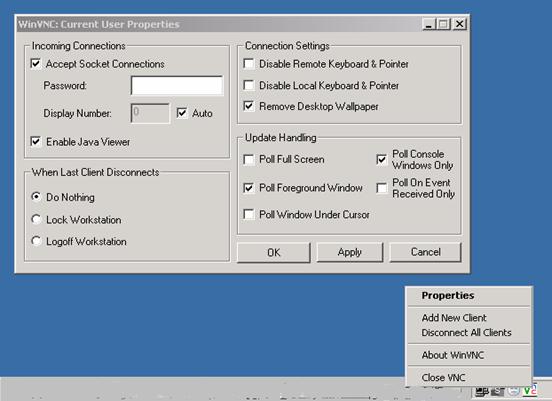Select Logoff Workstation radio option
Screen dimensions: 552x401
[36, 241]
